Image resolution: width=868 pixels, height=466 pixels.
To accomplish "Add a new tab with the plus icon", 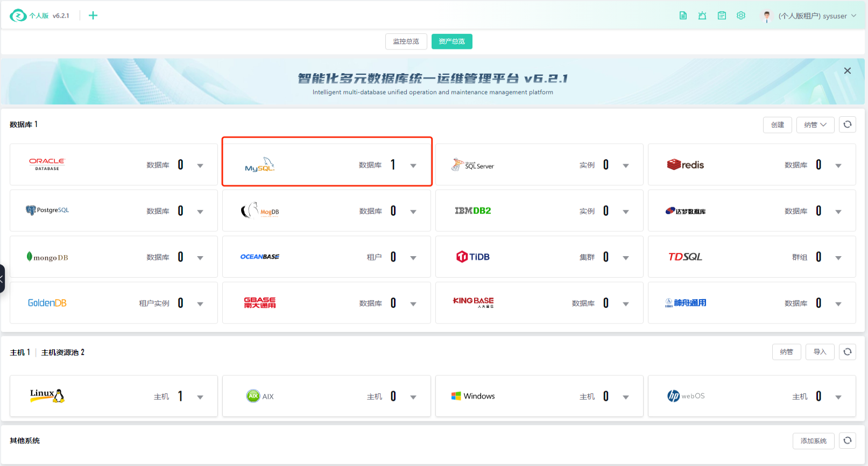I will pos(93,16).
